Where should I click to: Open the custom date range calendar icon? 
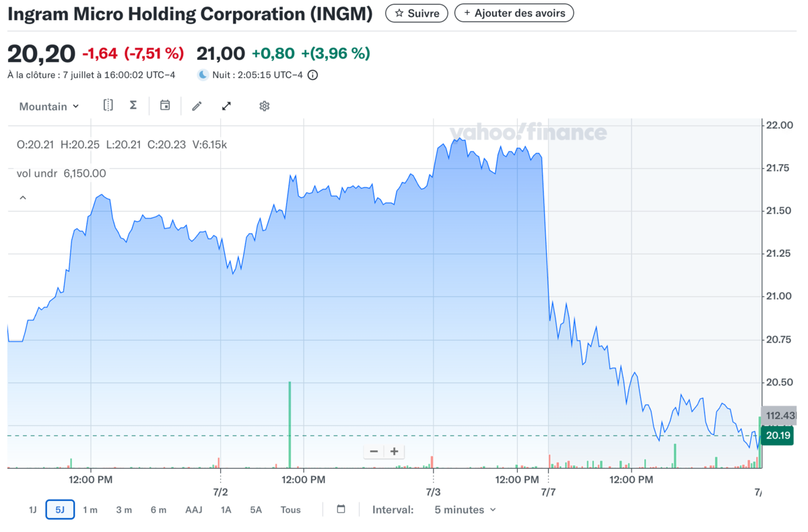[x=341, y=509]
